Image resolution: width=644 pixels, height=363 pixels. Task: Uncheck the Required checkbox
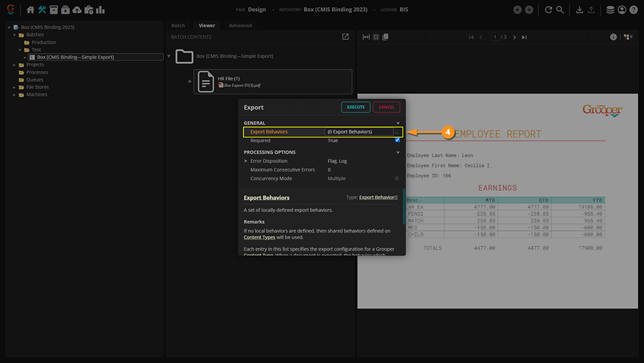click(x=397, y=141)
